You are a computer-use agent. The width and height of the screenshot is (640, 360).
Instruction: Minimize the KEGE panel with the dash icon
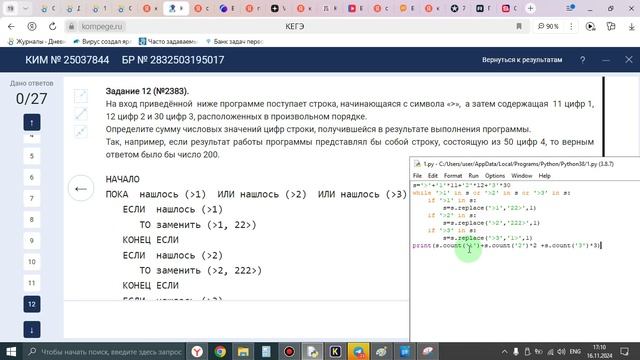606,60
